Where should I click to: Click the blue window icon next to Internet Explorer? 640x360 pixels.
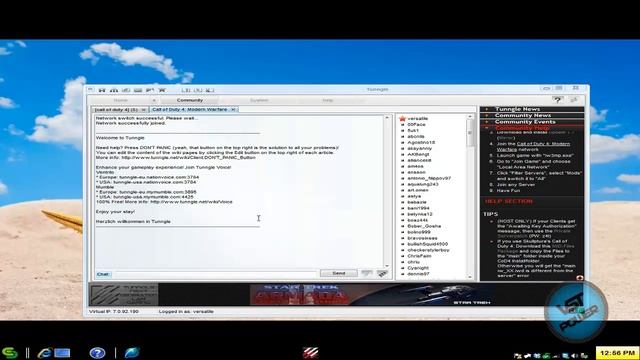pos(62,353)
